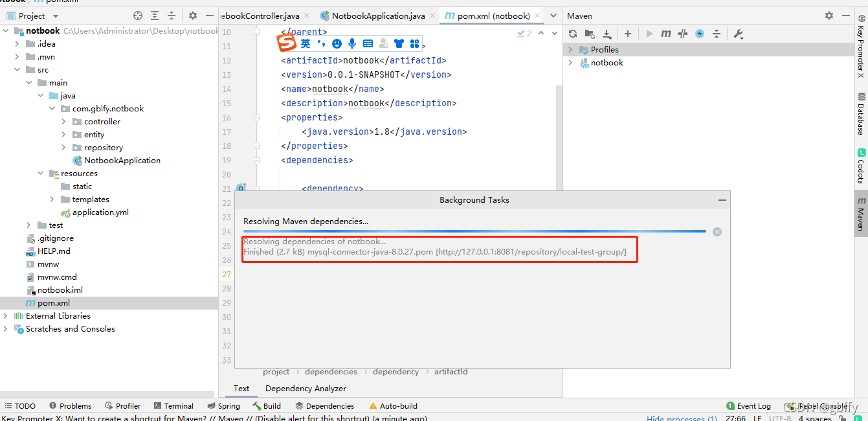This screenshot has width=868, height=421.
Task: Open TODO tool window
Action: (20, 406)
